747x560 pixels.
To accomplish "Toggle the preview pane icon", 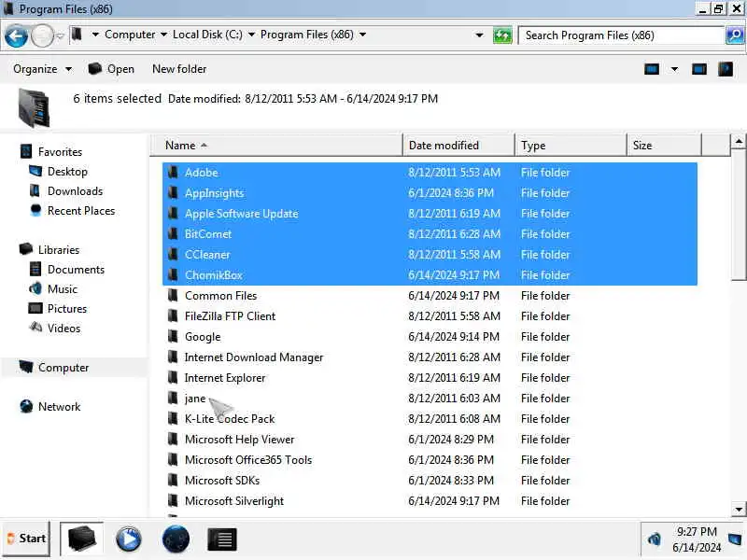I will pyautogui.click(x=698, y=69).
